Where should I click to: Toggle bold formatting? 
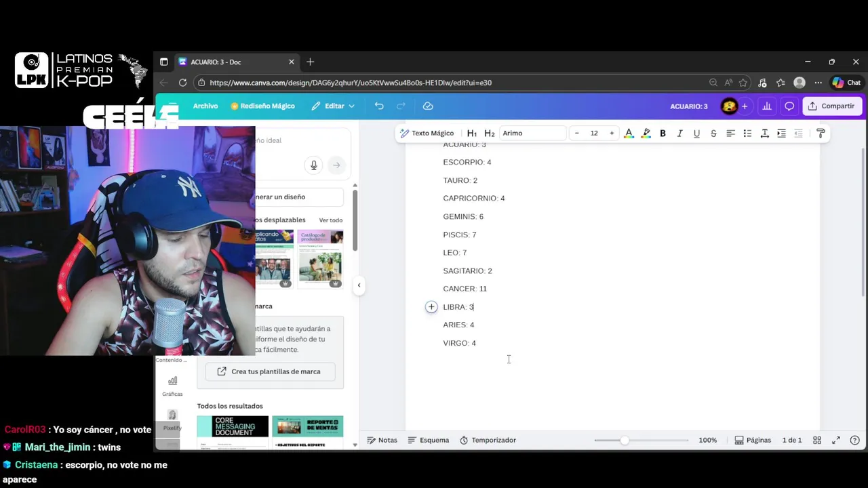click(663, 133)
